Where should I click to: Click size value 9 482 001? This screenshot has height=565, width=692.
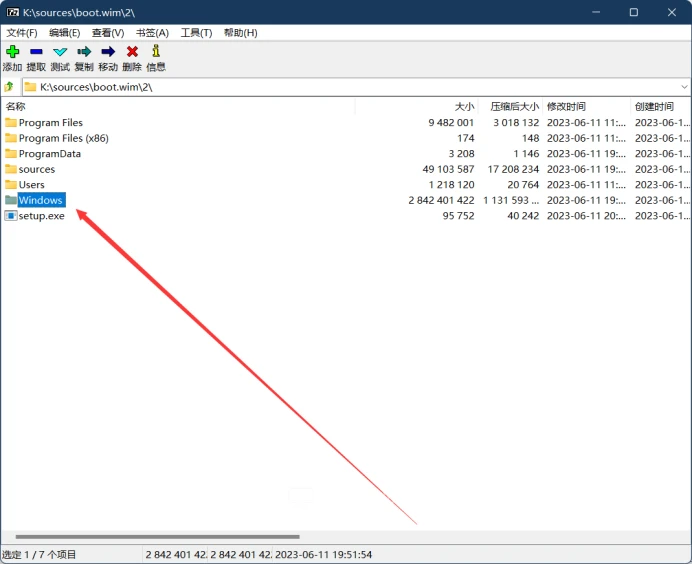click(x=451, y=122)
